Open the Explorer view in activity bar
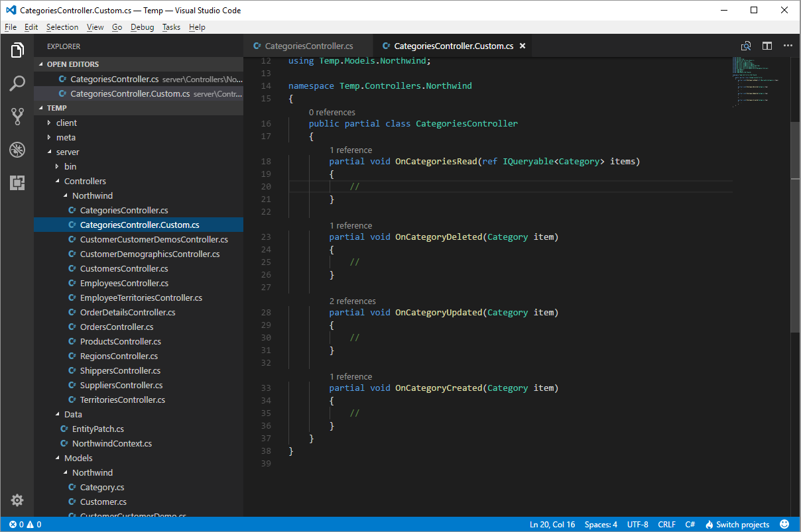The height and width of the screenshot is (532, 801). (x=17, y=50)
